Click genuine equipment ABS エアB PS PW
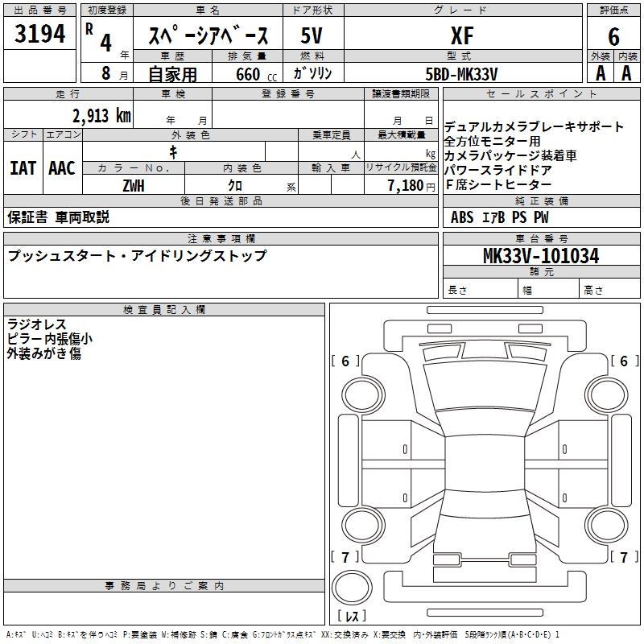 (x=499, y=217)
